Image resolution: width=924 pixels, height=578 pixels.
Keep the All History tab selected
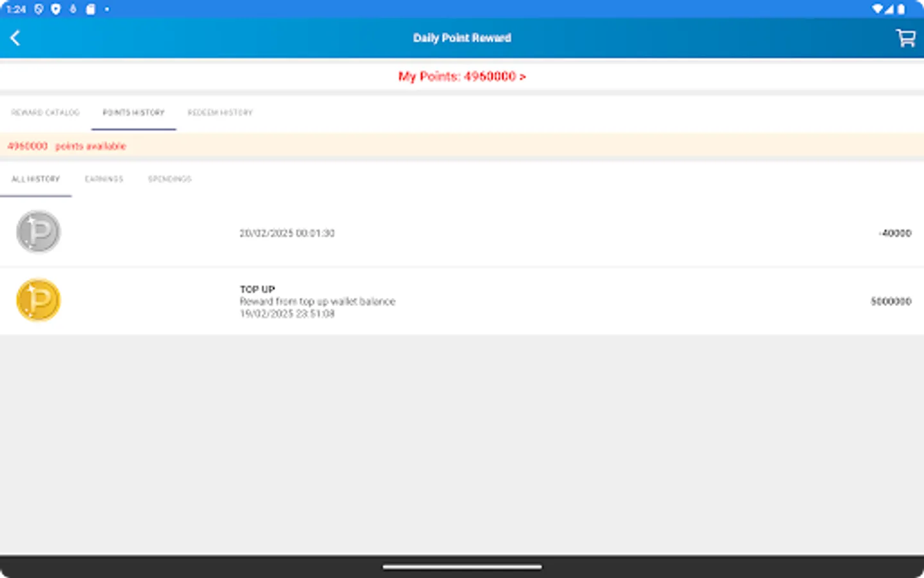point(36,179)
